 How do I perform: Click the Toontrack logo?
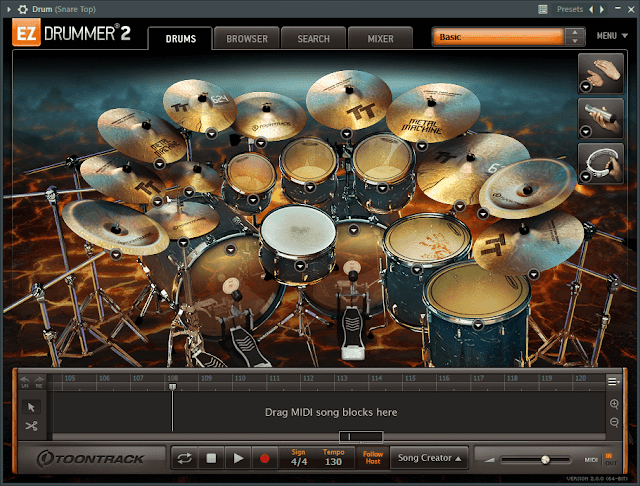[91, 459]
